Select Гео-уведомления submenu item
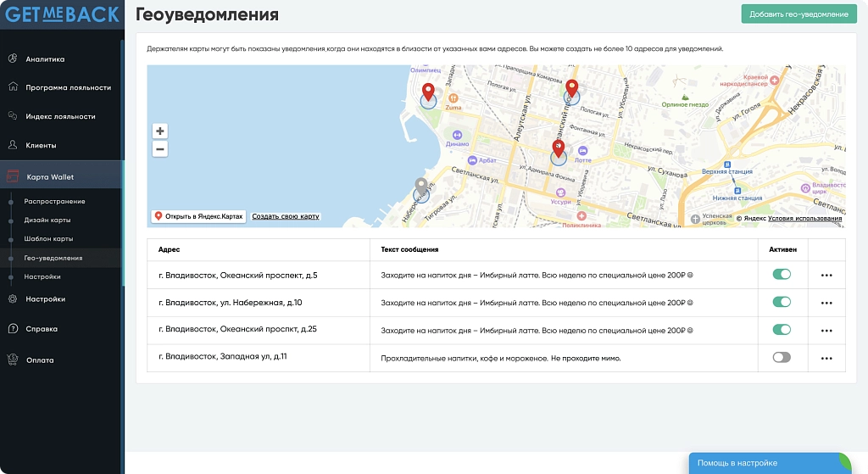This screenshot has width=868, height=474. coord(53,258)
